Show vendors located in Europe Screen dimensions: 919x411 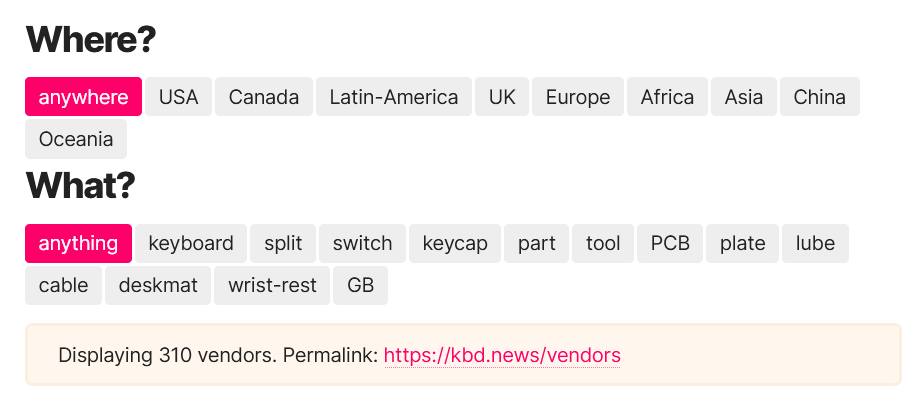pyautogui.click(x=577, y=97)
